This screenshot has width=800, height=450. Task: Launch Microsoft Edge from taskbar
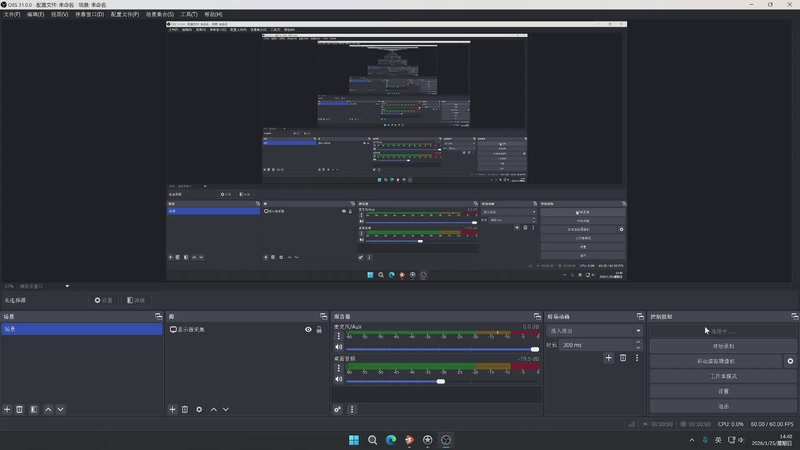[391, 440]
